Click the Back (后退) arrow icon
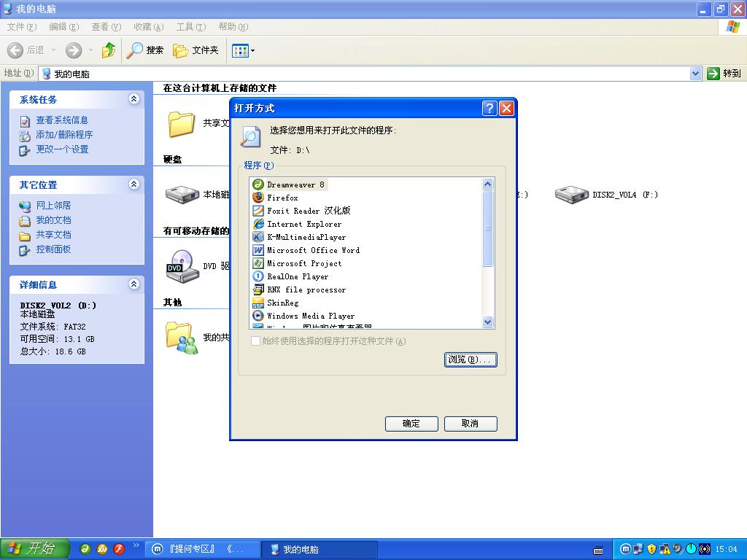Screen dimensions: 747x560 15,50
